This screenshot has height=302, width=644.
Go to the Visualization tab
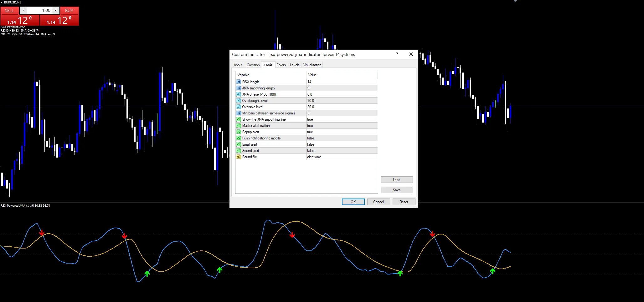(x=312, y=65)
